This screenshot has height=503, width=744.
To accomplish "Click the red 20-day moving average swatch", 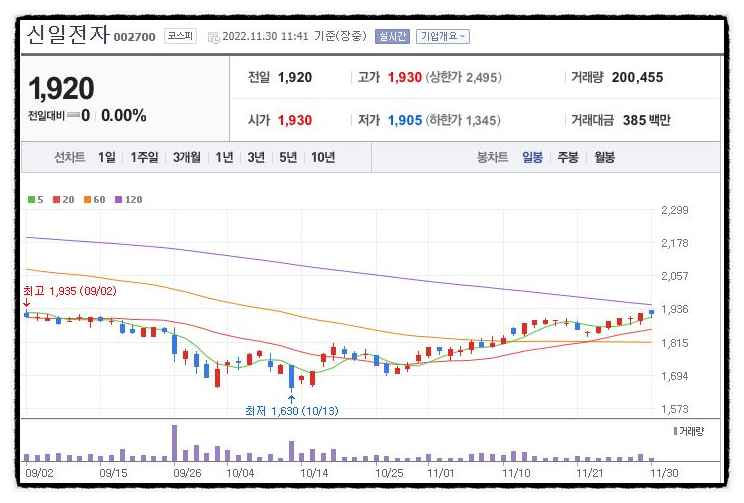I will 56,199.
